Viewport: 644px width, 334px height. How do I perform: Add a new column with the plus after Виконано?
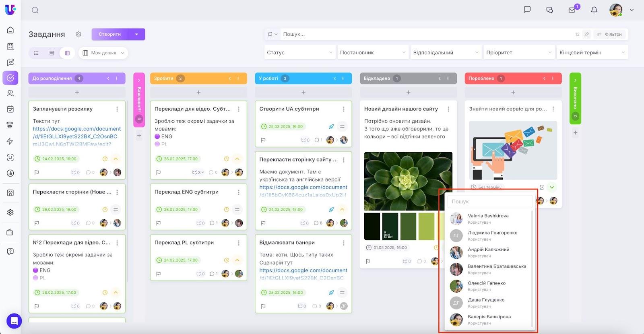click(575, 132)
